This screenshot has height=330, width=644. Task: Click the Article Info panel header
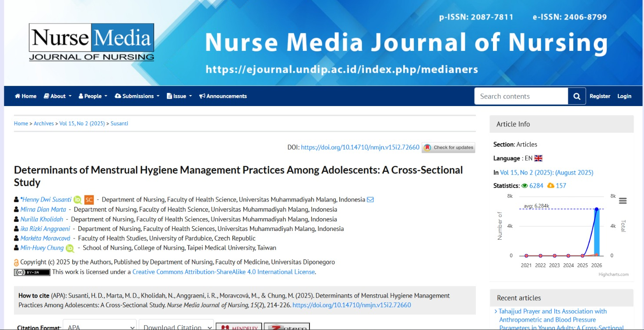click(562, 124)
